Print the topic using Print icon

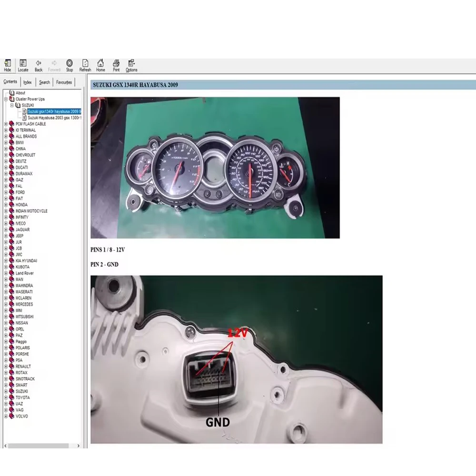coord(116,65)
